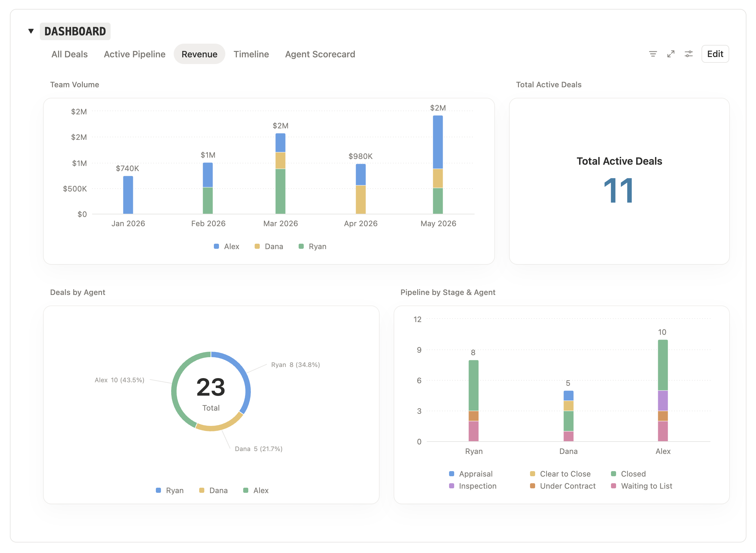This screenshot has width=756, height=553.
Task: Open the All Deals tab
Action: [x=69, y=54]
